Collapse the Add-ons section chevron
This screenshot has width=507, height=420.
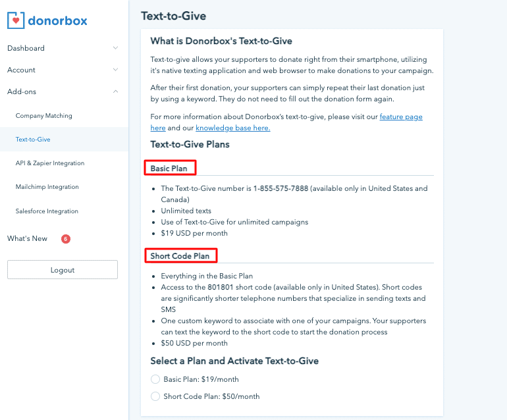pos(115,92)
